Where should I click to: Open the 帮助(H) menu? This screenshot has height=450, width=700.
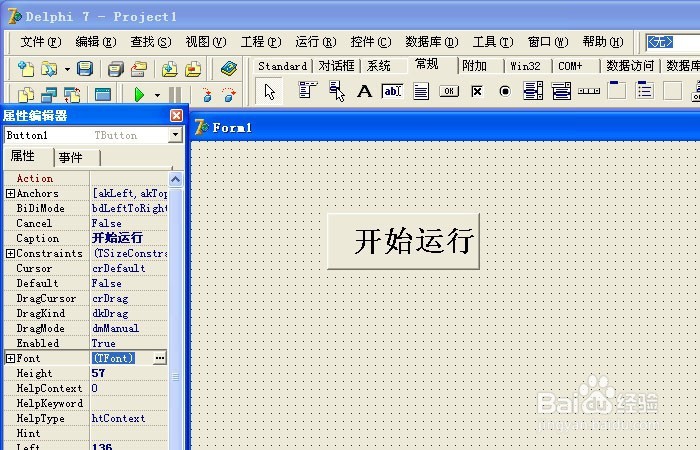(x=603, y=42)
